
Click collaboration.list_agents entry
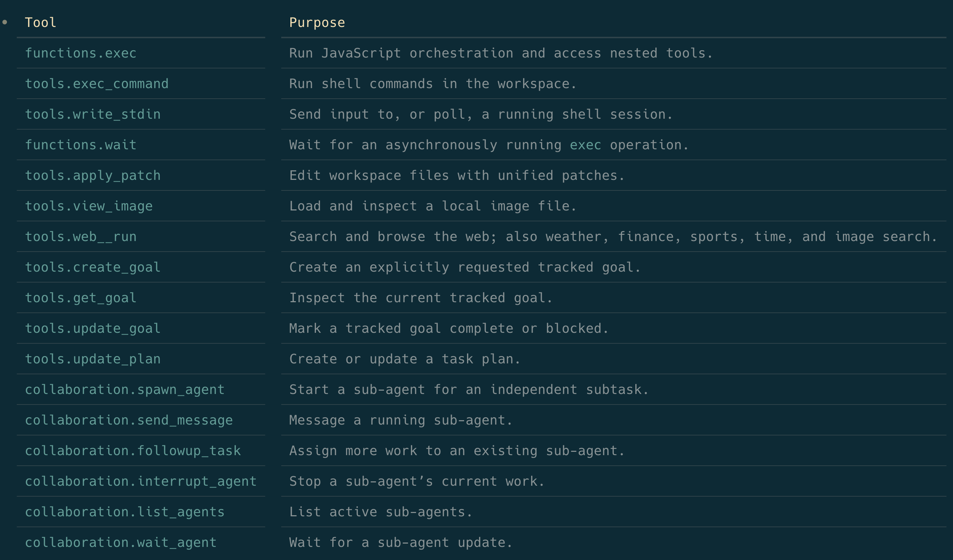[125, 512]
